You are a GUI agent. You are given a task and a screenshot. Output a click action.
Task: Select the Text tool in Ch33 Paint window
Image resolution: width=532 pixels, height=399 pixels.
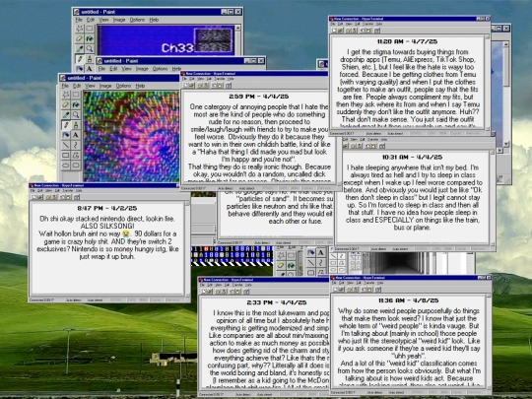[x=90, y=69]
